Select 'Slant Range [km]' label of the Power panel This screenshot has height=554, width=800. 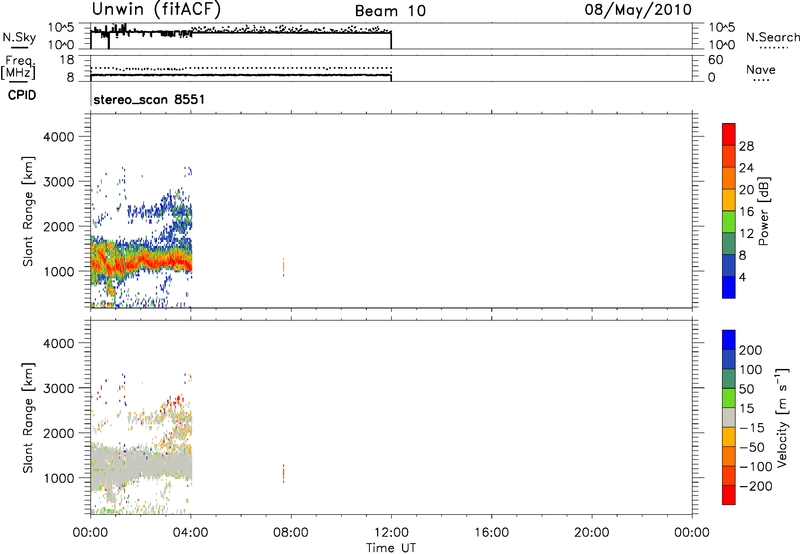coord(28,211)
